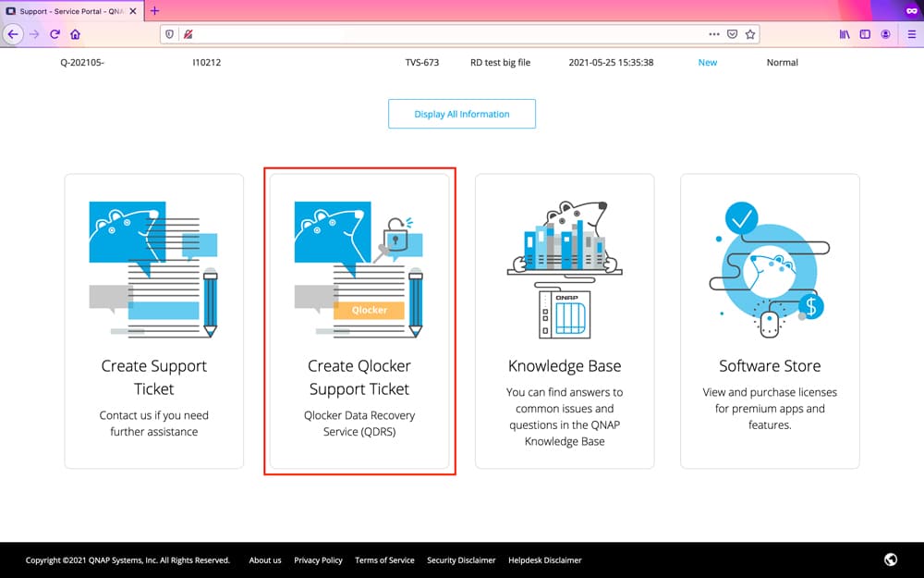This screenshot has width=924, height=578.
Task: Click the Qlocker ticket illustration
Action: pyautogui.click(x=359, y=269)
